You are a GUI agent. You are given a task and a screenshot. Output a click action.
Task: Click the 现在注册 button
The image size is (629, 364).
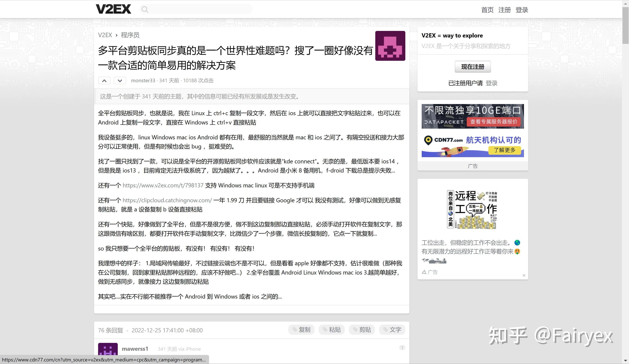[472, 67]
